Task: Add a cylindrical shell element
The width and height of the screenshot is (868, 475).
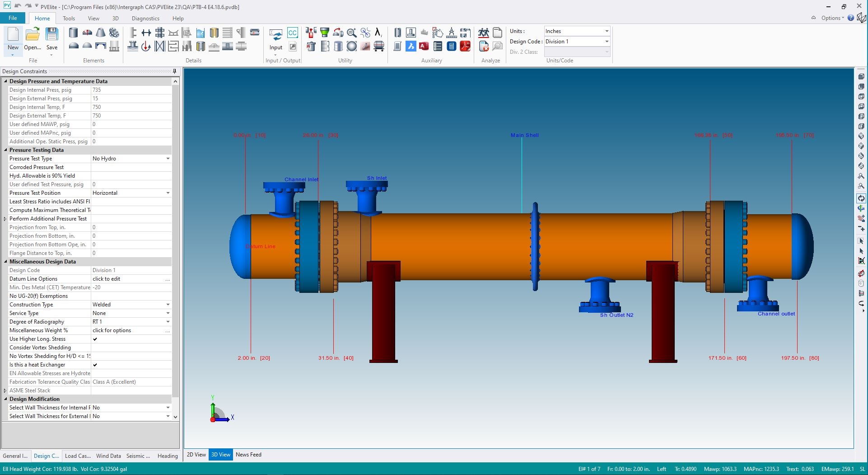Action: pyautogui.click(x=73, y=33)
